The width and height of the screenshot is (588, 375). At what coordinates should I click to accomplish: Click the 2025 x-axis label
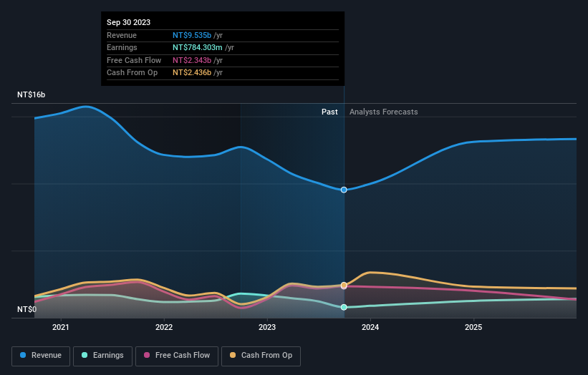tap(473, 328)
